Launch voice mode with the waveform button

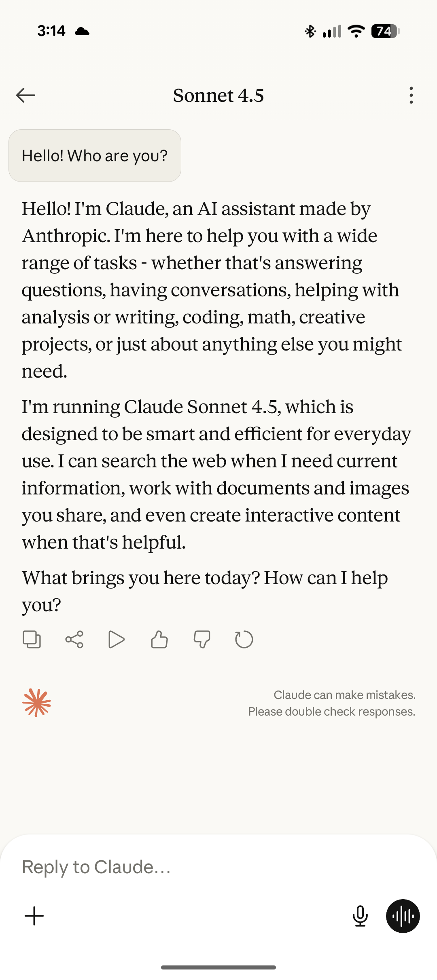click(403, 916)
